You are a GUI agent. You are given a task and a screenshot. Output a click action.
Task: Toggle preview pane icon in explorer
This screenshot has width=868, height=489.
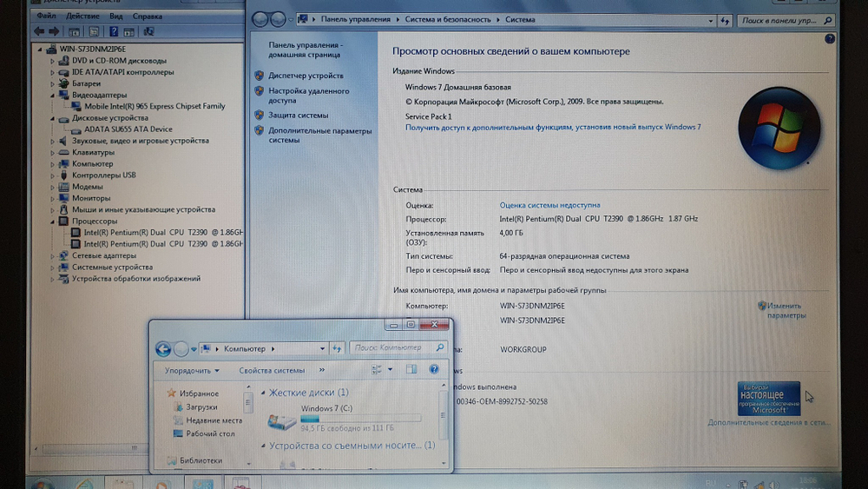point(411,369)
